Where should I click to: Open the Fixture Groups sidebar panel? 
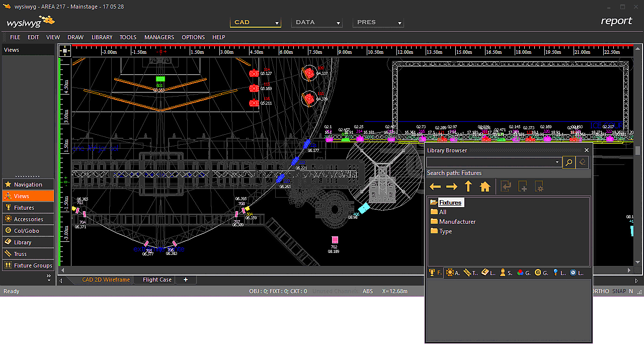[28, 265]
